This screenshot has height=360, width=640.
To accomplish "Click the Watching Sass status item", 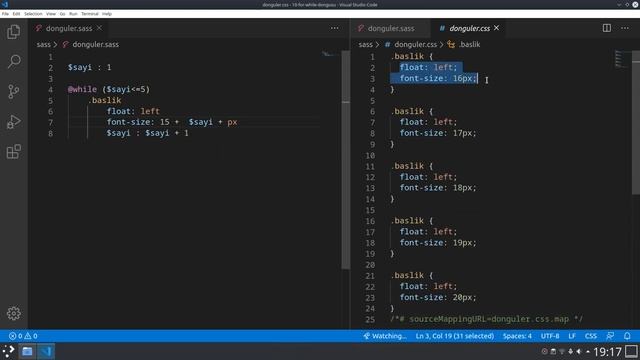I will 385,336.
